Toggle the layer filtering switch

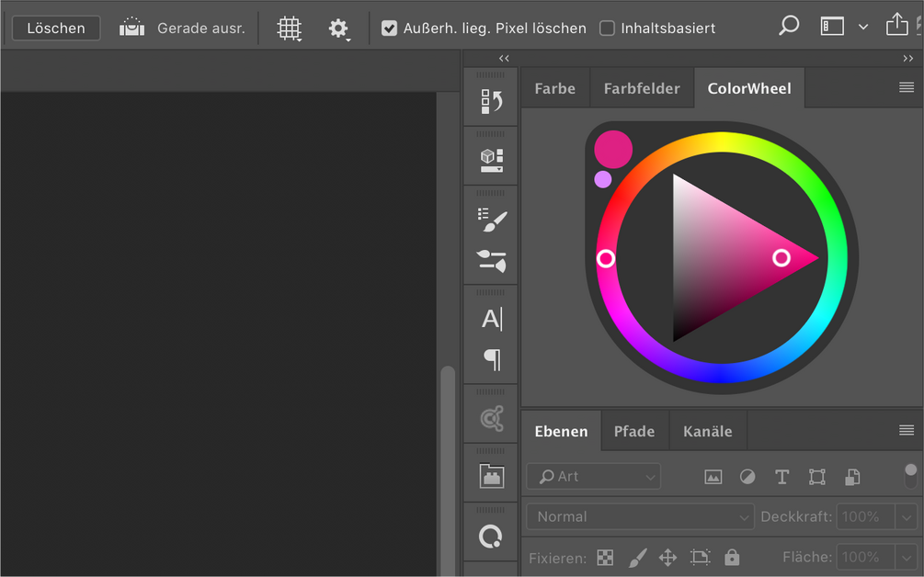point(910,476)
